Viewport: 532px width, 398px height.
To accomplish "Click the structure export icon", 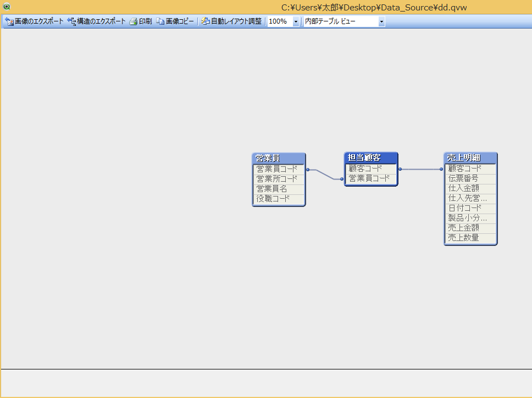I will click(71, 21).
